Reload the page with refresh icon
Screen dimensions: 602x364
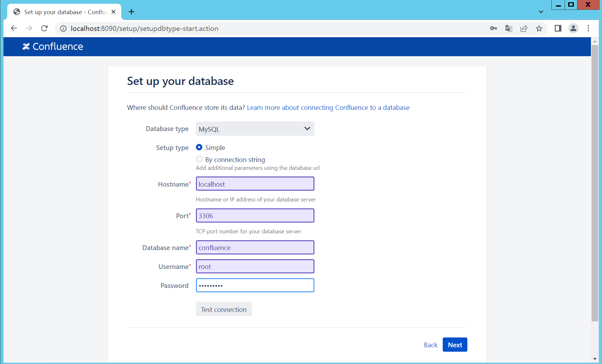coord(45,28)
